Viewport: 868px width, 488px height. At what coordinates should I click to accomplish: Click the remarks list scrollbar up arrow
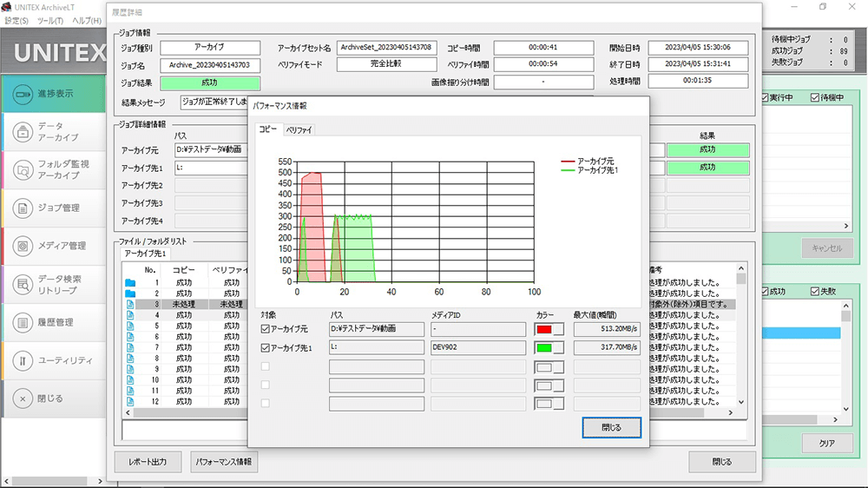[x=741, y=268]
